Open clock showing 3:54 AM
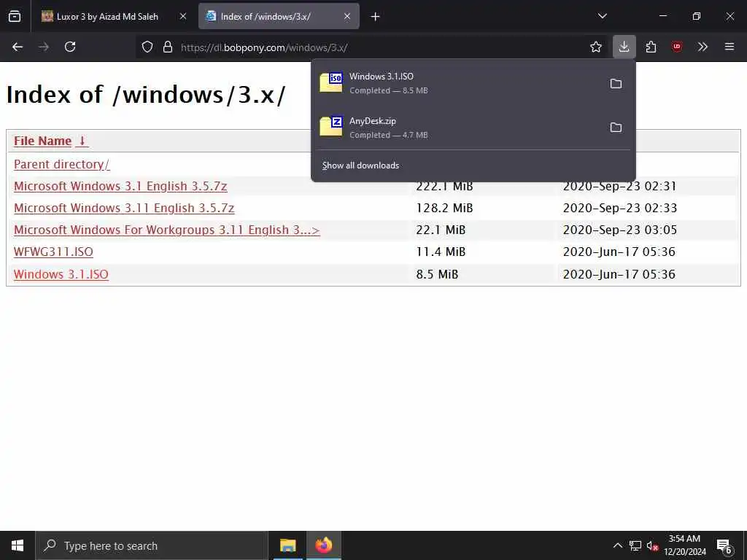 coord(684,545)
